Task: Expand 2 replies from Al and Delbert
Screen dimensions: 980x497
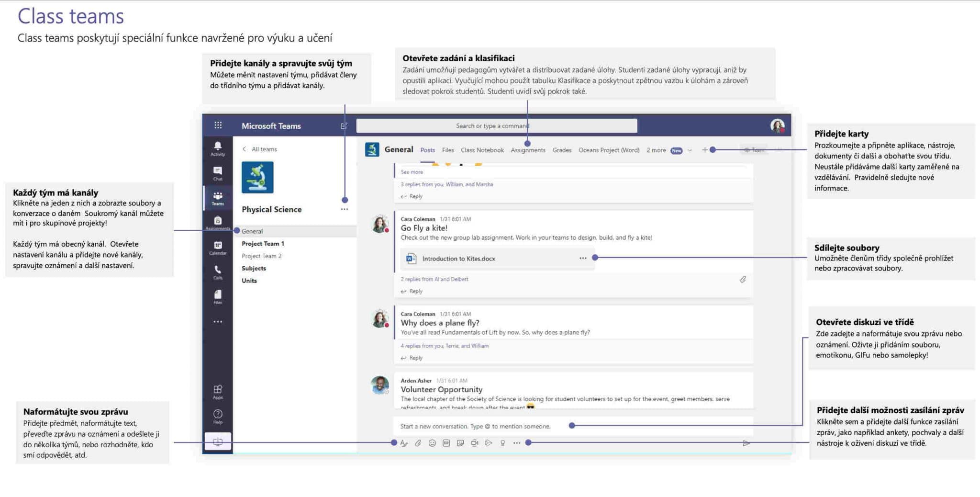Action: click(434, 279)
